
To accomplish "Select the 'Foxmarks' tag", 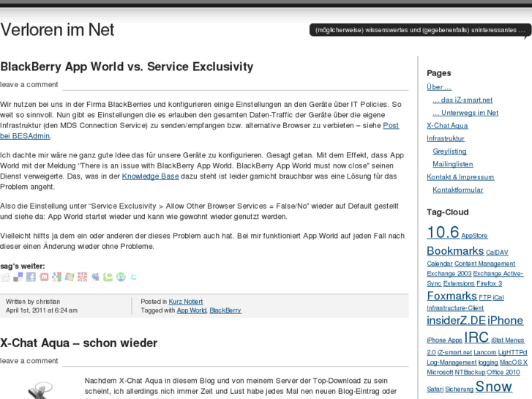I will click(452, 296).
